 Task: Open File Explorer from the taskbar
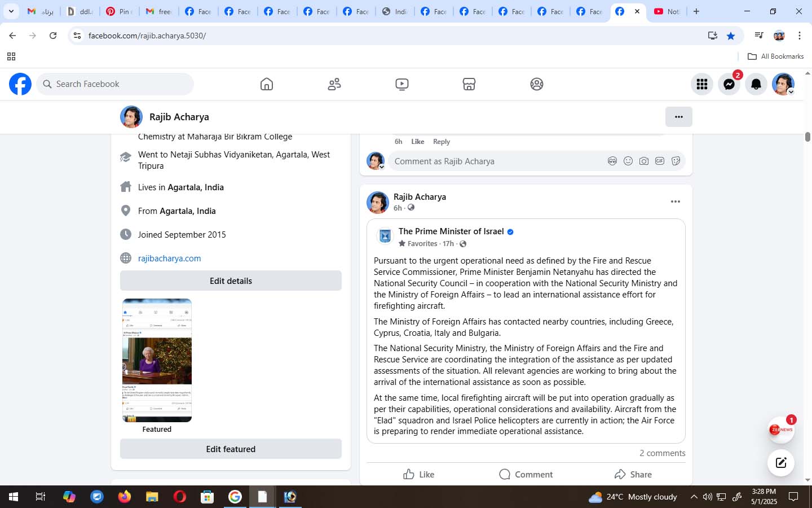click(152, 497)
